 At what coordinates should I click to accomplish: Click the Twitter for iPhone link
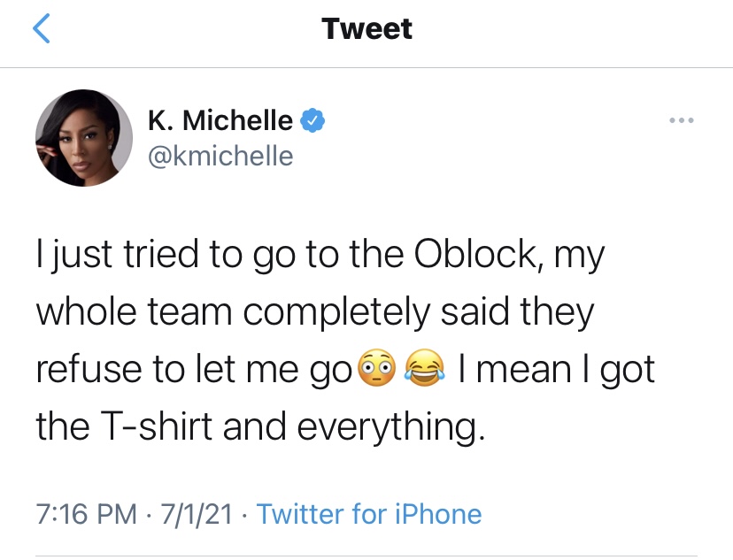coord(369,514)
